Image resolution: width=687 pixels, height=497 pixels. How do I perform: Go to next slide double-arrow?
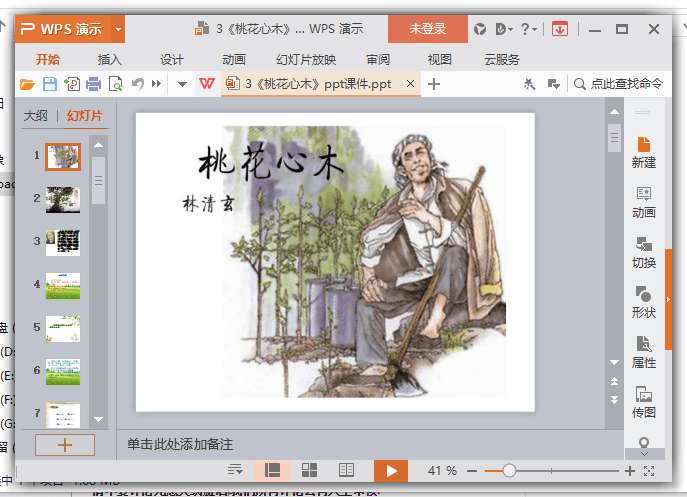(615, 400)
